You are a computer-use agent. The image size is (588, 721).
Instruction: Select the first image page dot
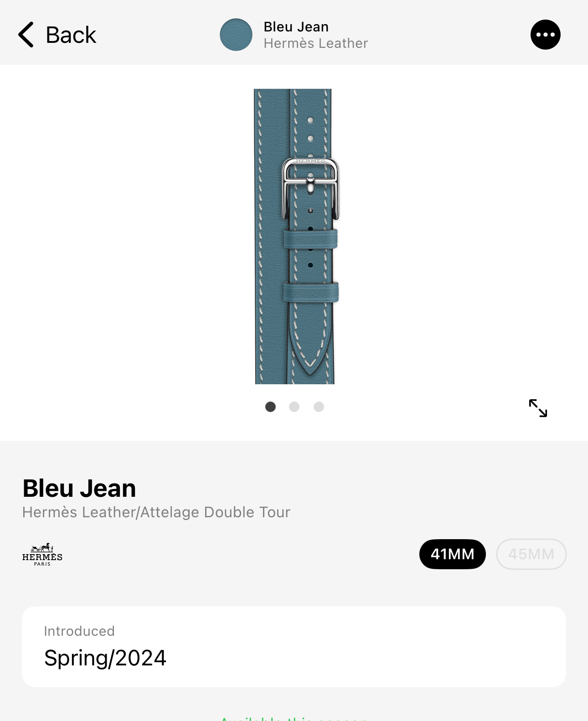[x=270, y=407]
